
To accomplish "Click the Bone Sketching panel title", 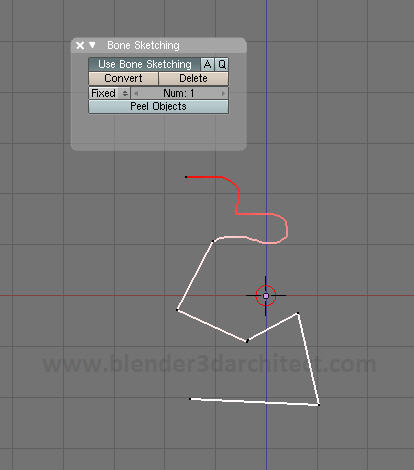I will coord(143,45).
